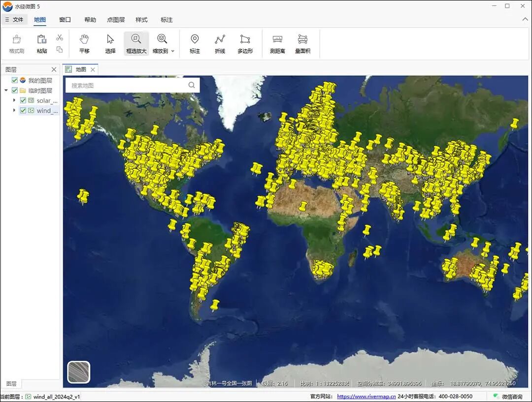The image size is (532, 402).
Task: Select the wind_ layer row
Action: pos(39,110)
